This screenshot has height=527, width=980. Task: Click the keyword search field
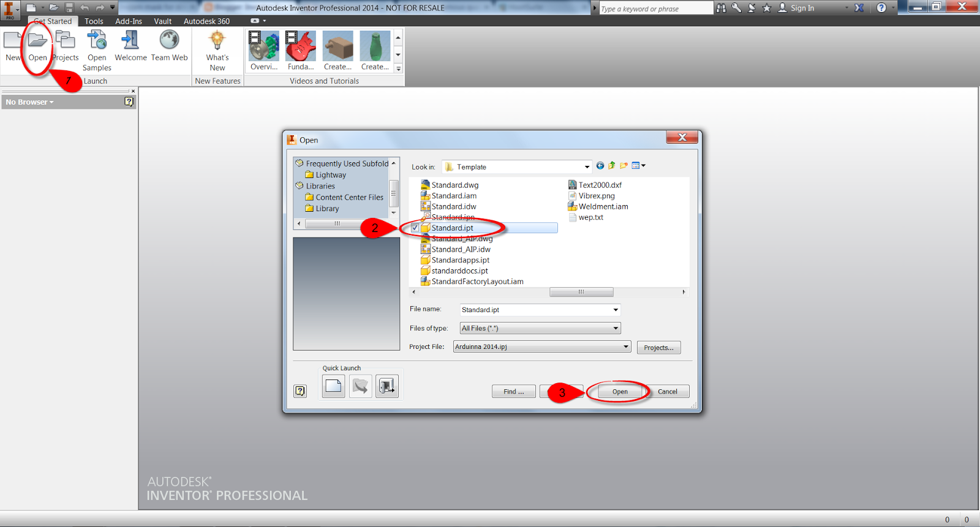click(x=656, y=9)
